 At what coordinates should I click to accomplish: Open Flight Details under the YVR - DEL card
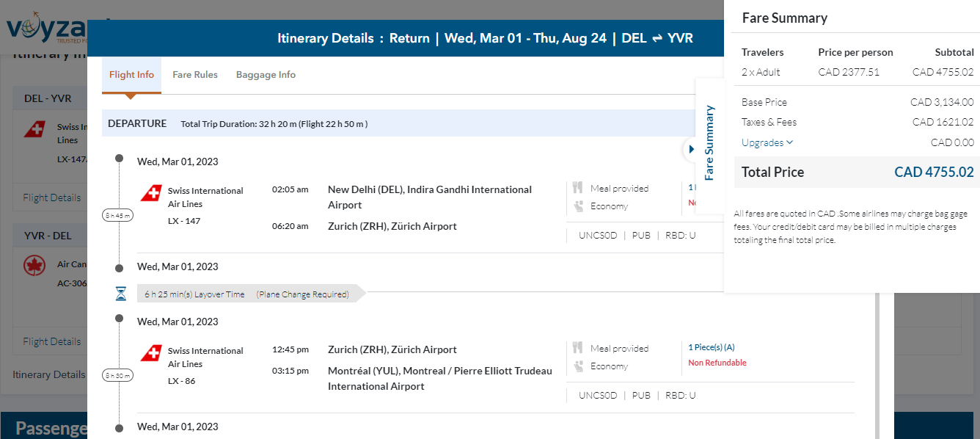(x=51, y=341)
